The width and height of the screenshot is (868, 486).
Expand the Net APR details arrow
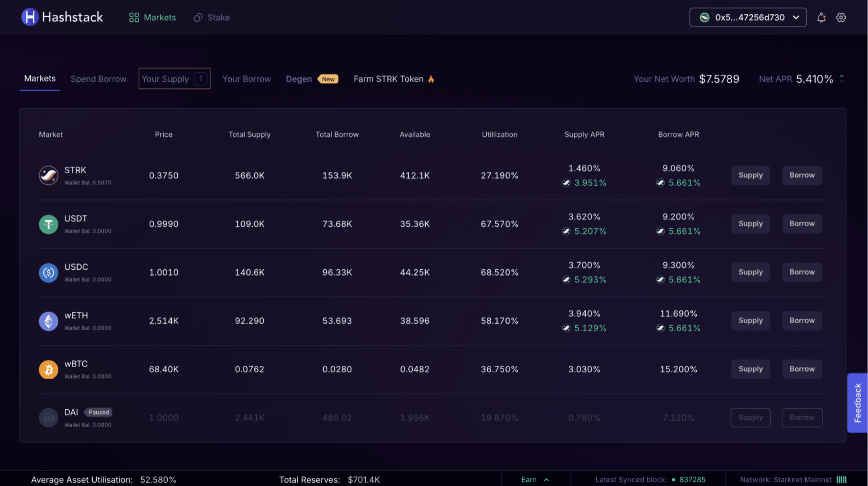click(x=842, y=79)
